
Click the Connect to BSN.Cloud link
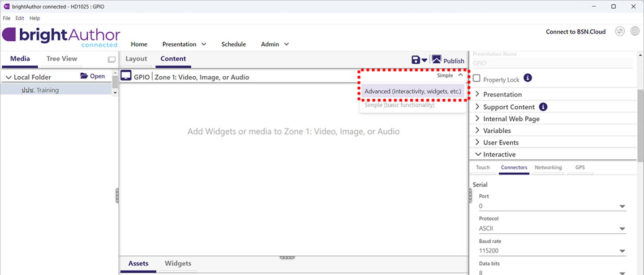pyautogui.click(x=575, y=31)
